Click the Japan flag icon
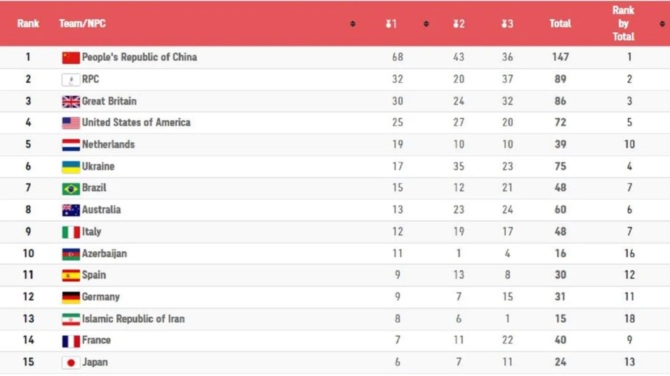670x376 pixels. (x=71, y=363)
